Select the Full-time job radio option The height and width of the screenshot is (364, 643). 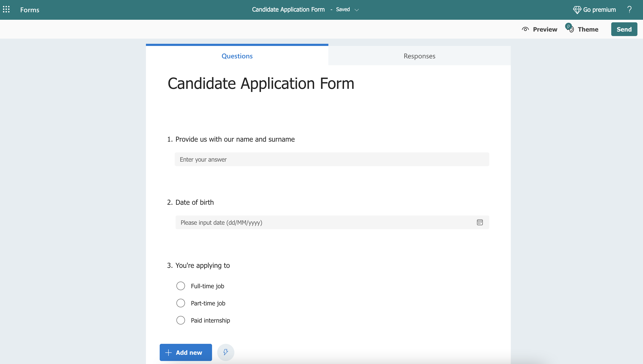pyautogui.click(x=180, y=286)
